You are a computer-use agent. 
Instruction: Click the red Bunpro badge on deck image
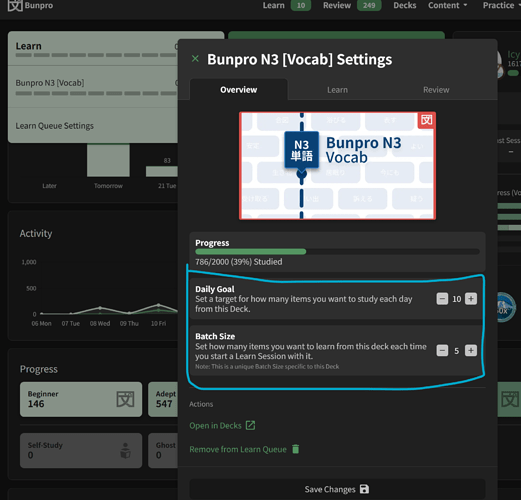click(x=426, y=120)
